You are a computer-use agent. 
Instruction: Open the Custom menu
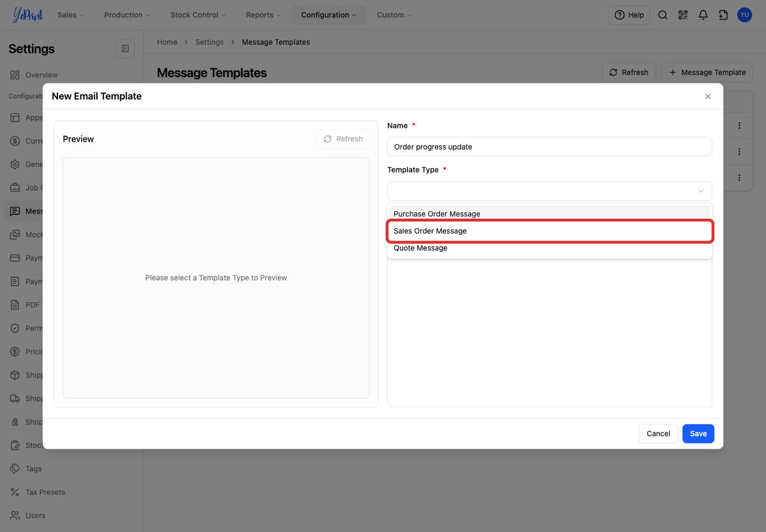tap(394, 15)
